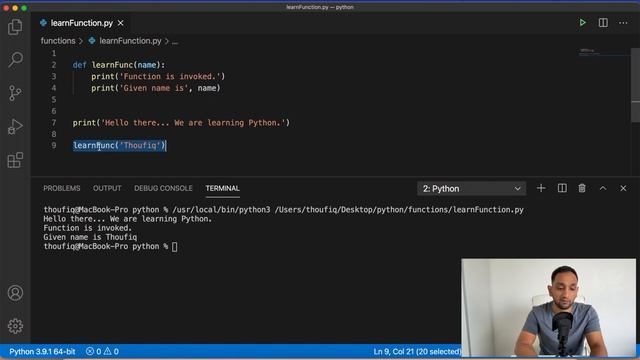Switch to the DEBUG CONSOLE tab
The image size is (640, 360).
163,188
